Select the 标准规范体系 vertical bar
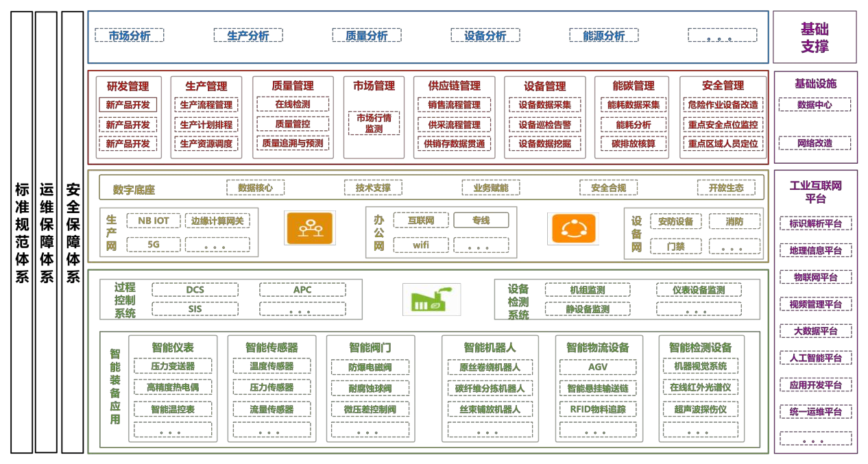 tap(22, 232)
